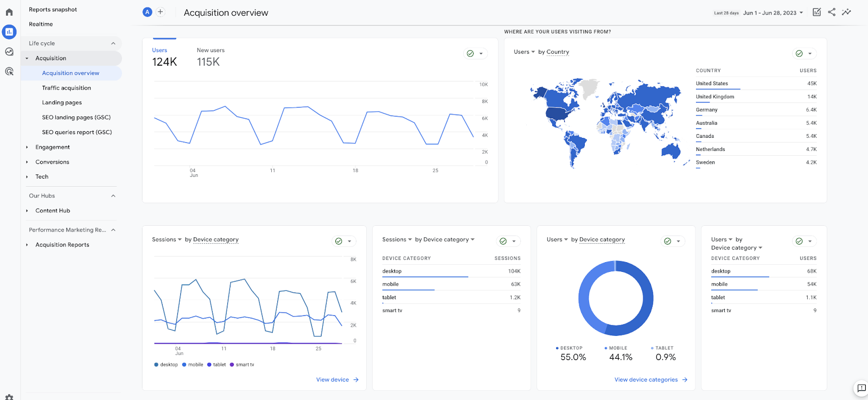868x400 pixels.
Task: Click United Kingdom row in country table
Action: tap(756, 97)
